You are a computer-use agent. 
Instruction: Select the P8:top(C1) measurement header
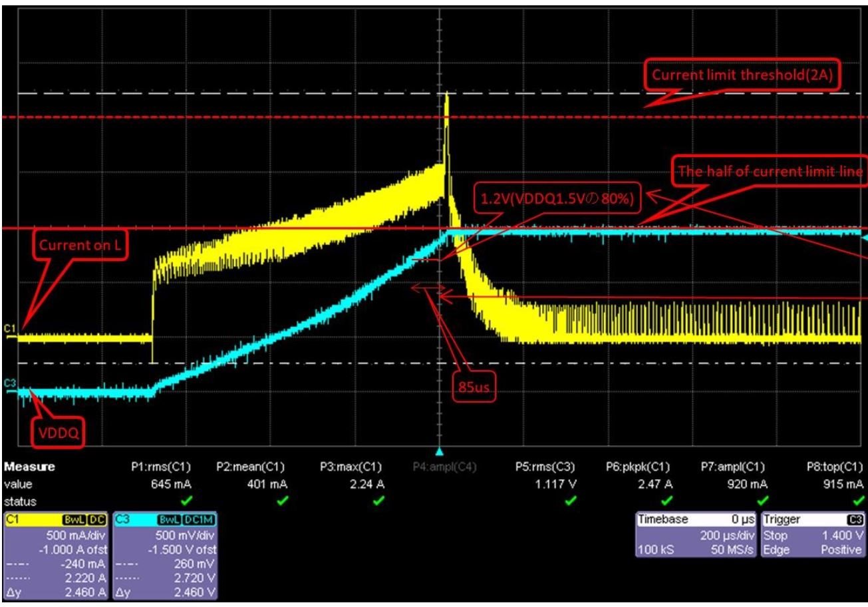834,467
